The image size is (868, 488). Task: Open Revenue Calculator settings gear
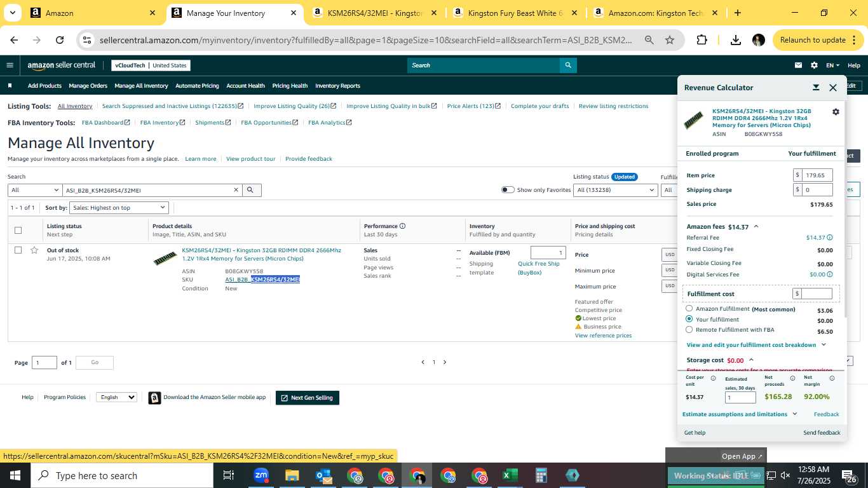[x=836, y=112]
